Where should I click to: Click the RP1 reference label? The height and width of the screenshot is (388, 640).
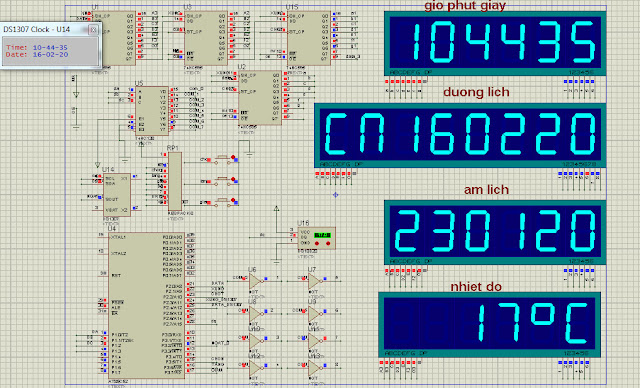pyautogui.click(x=173, y=148)
